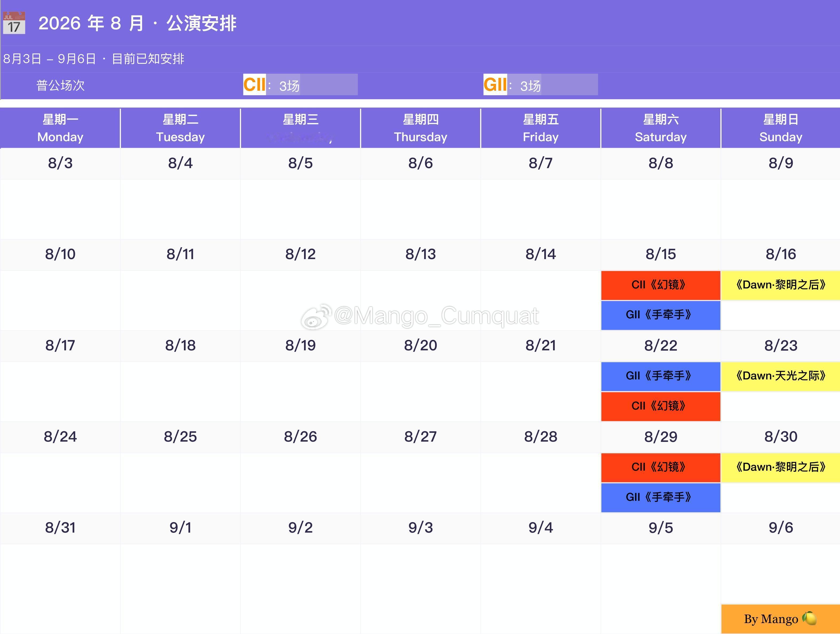Open the CII《幻镜》 event under 8/29
This screenshot has width=840, height=634.
pos(661,467)
